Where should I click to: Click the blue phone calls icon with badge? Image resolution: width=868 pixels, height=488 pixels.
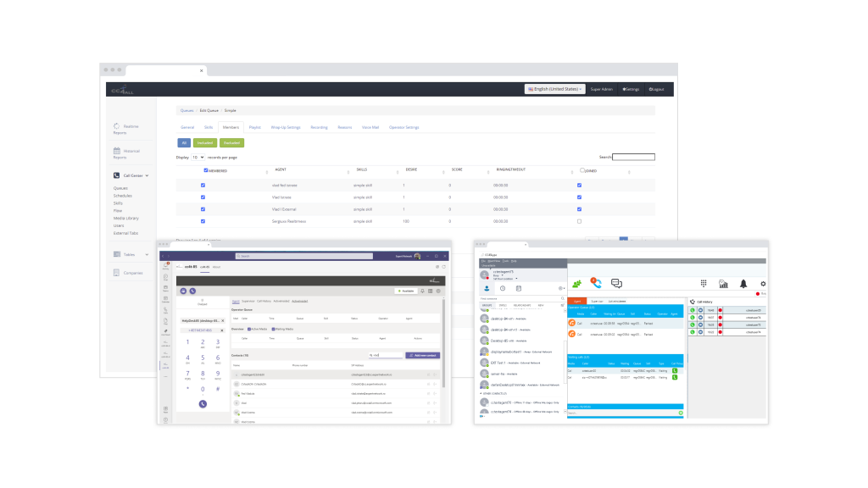tap(596, 283)
